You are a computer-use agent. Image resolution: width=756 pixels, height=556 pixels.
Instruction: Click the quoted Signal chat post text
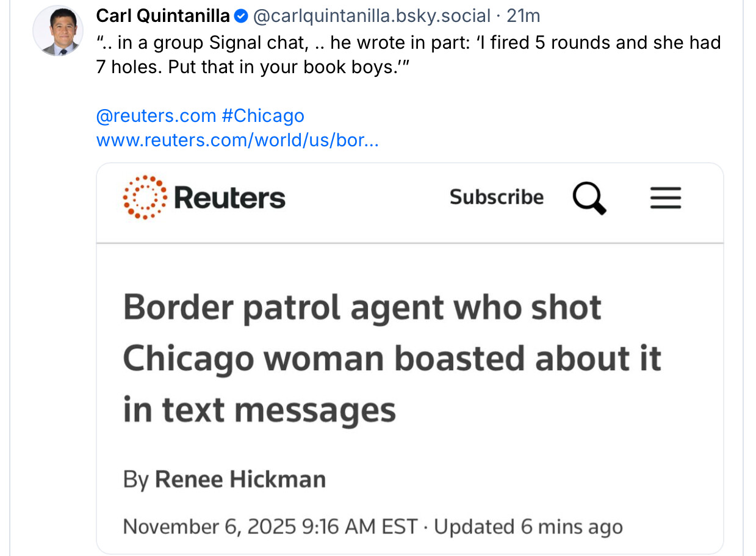[x=408, y=54]
